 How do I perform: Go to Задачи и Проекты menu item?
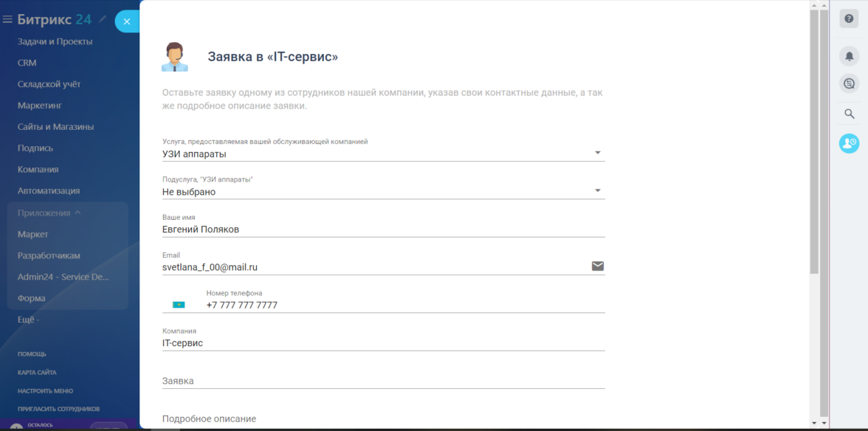click(55, 42)
